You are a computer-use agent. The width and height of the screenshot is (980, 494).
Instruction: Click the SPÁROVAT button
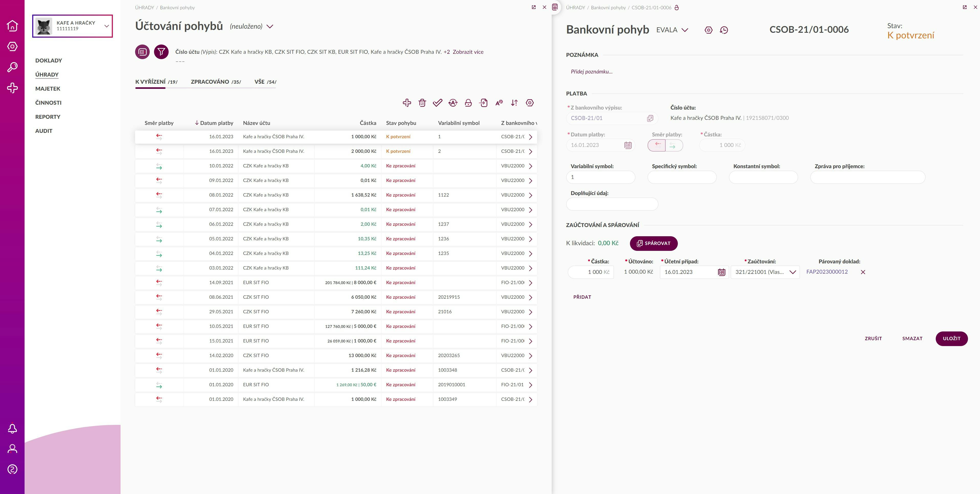point(654,243)
